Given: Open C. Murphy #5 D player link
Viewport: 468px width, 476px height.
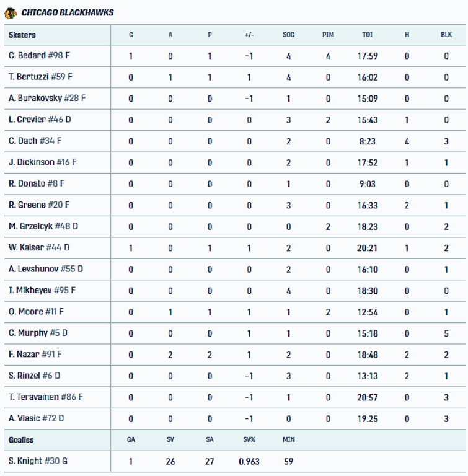Looking at the screenshot, I should [38, 333].
